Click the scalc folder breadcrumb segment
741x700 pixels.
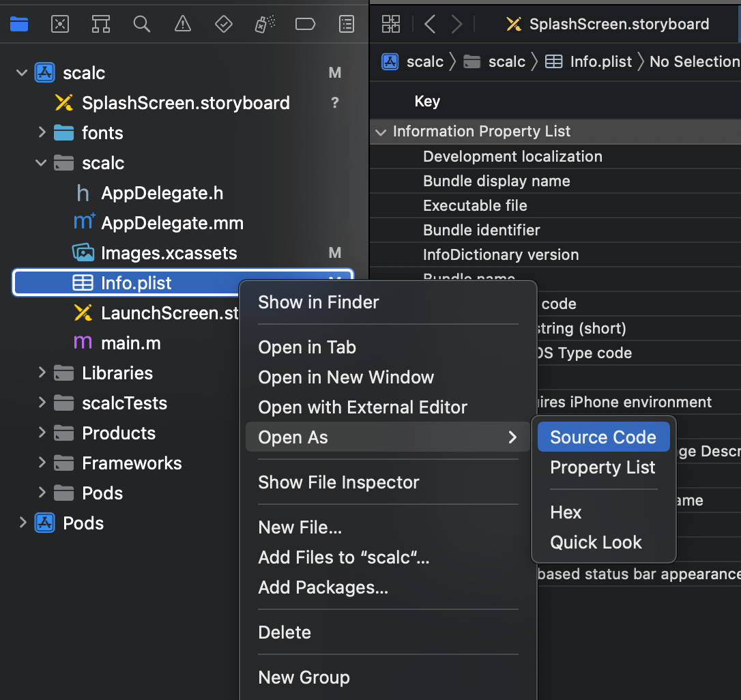click(495, 61)
